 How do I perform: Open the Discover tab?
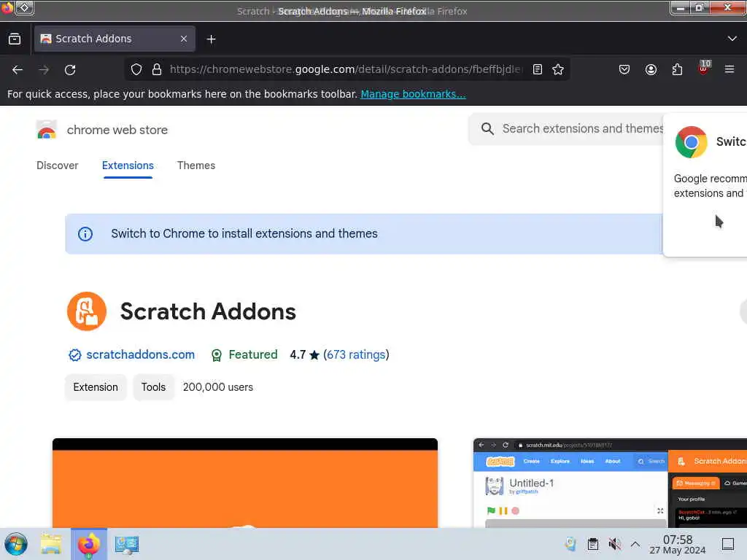pos(57,166)
